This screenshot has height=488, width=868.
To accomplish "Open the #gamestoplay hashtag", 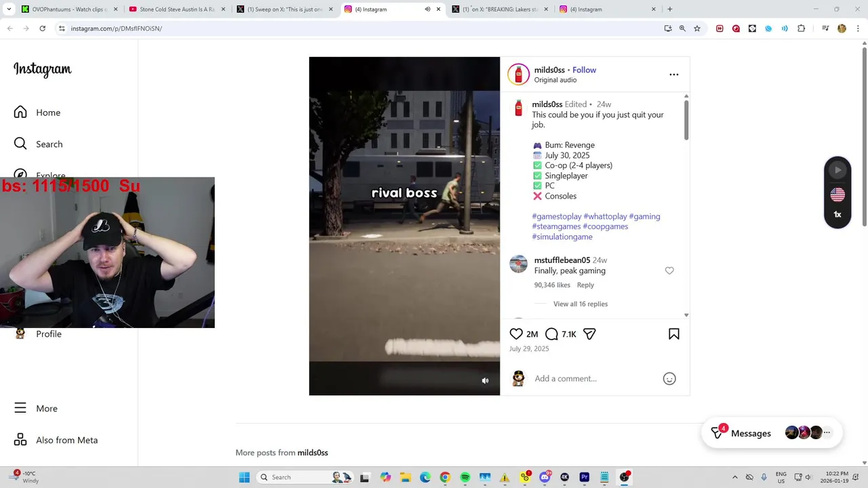I will (557, 216).
